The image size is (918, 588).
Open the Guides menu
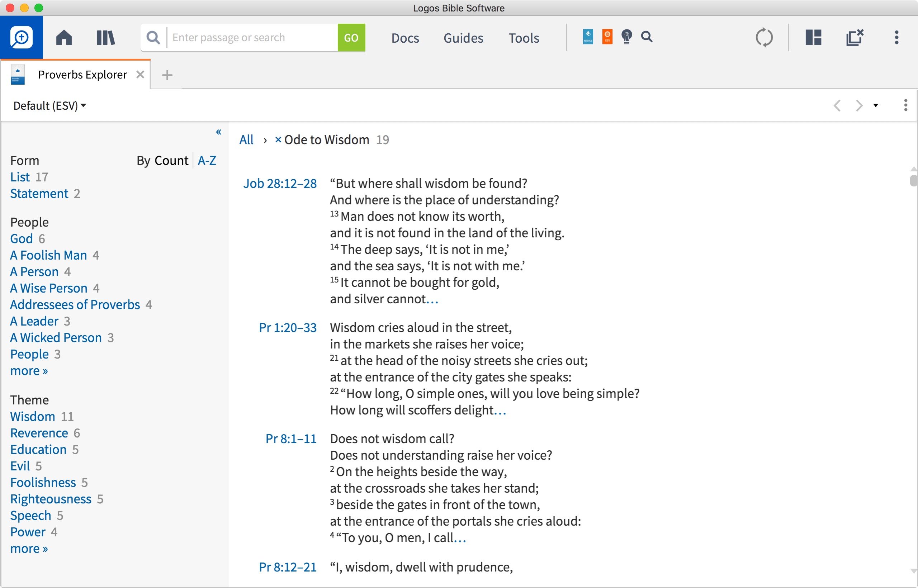tap(463, 38)
